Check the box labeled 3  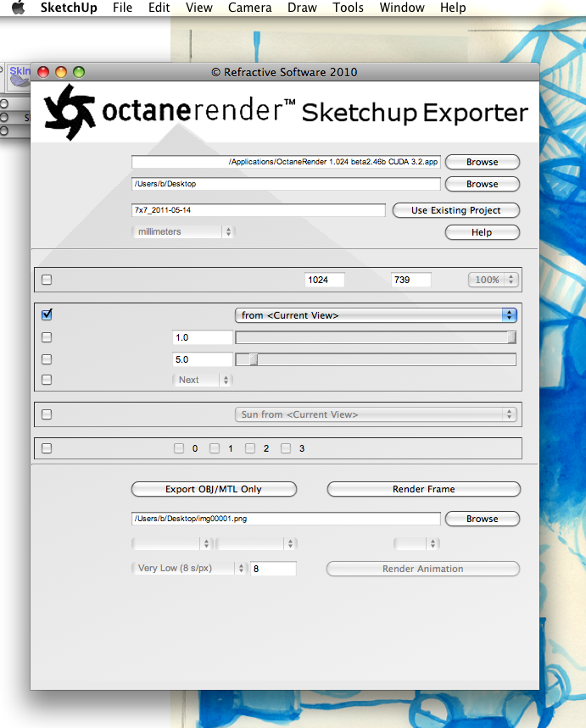(x=286, y=448)
